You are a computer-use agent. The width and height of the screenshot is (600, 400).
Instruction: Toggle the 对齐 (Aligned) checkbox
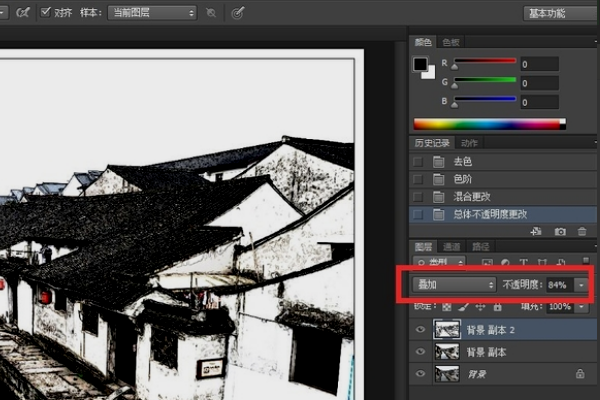click(46, 13)
